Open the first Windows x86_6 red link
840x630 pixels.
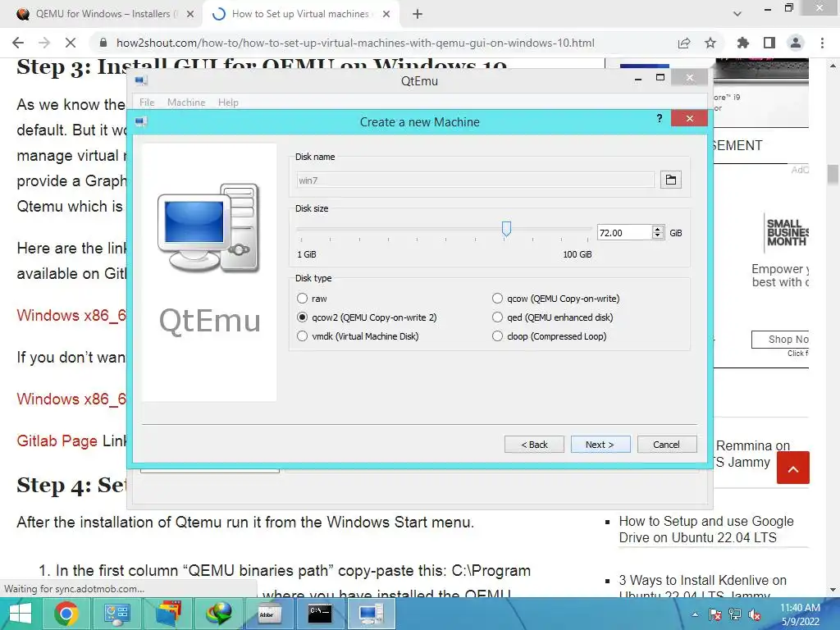(x=72, y=316)
